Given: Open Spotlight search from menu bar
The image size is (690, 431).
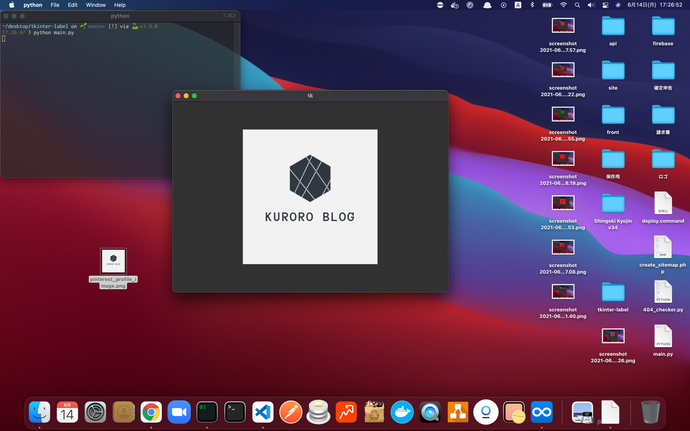Looking at the screenshot, I should 577,5.
